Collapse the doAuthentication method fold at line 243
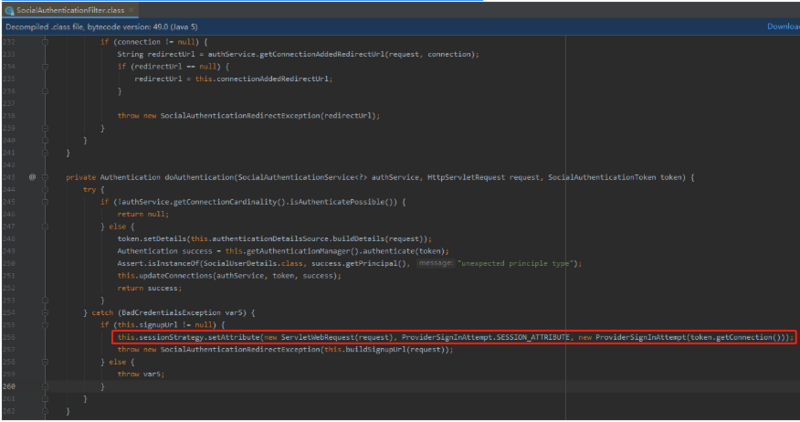The height and width of the screenshot is (422, 800). point(45,177)
